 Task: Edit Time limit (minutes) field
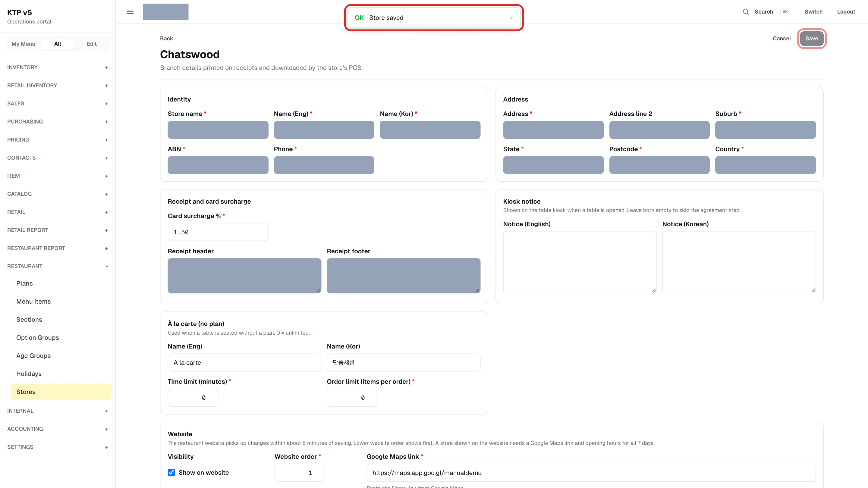coord(193,398)
